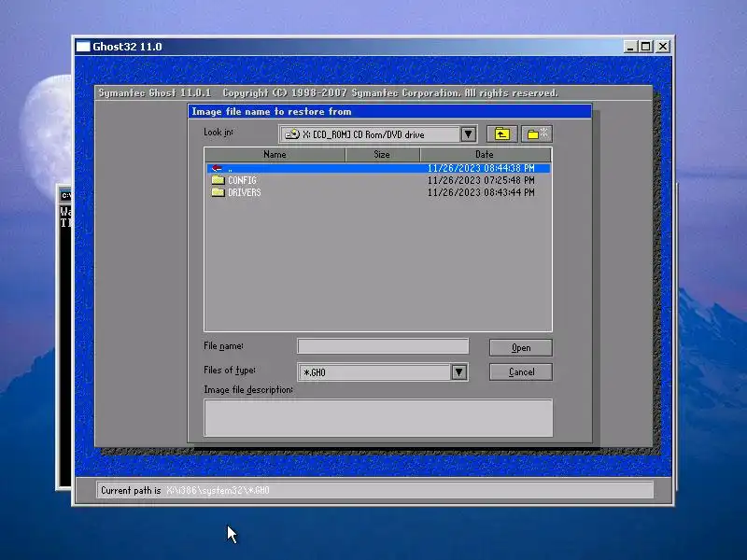The height and width of the screenshot is (560, 747).
Task: Sort list by Date column header
Action: [x=486, y=154]
